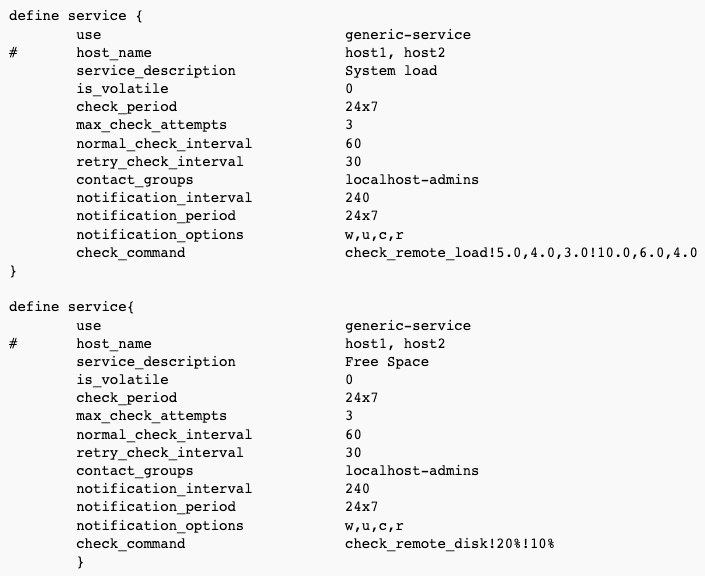Click the 'System load' service description value

391,71
